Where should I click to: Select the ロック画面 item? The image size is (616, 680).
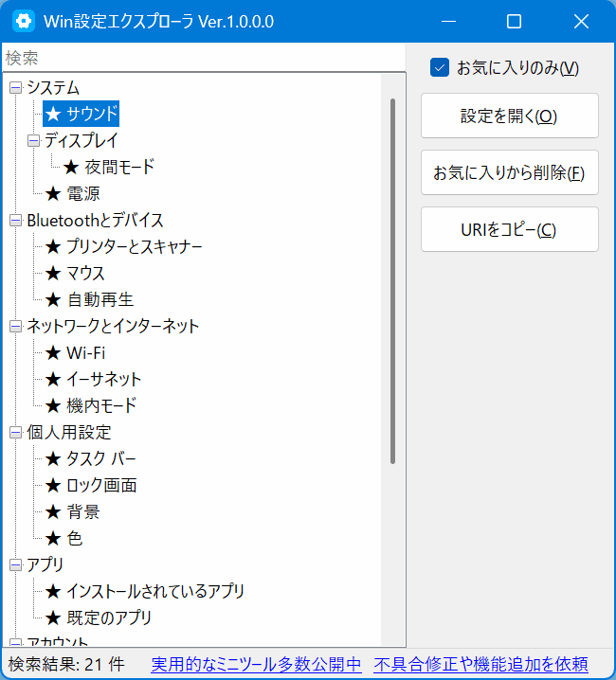pyautogui.click(x=91, y=485)
